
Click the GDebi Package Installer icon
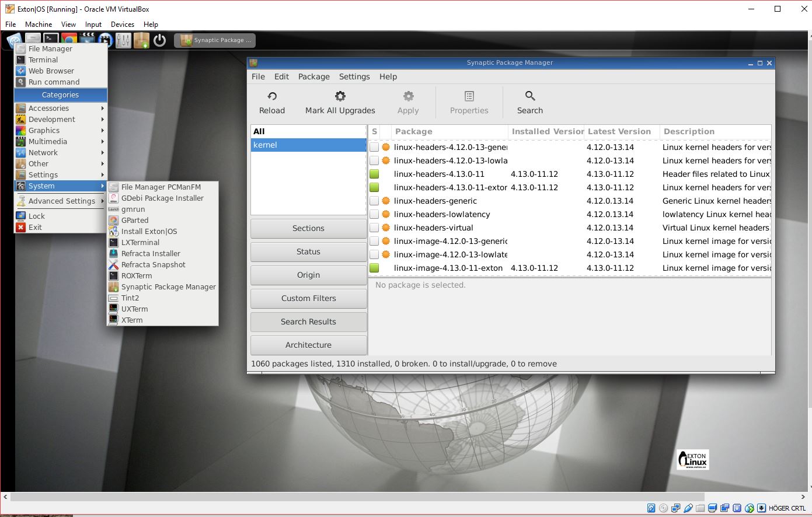(x=113, y=198)
